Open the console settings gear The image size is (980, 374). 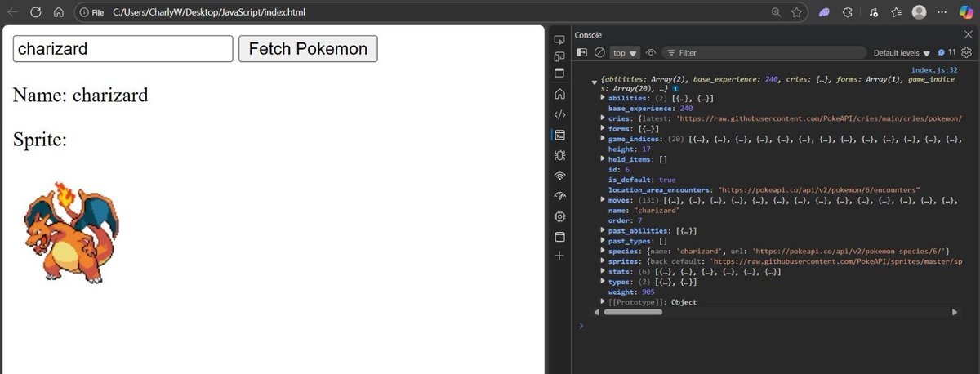tap(967, 52)
